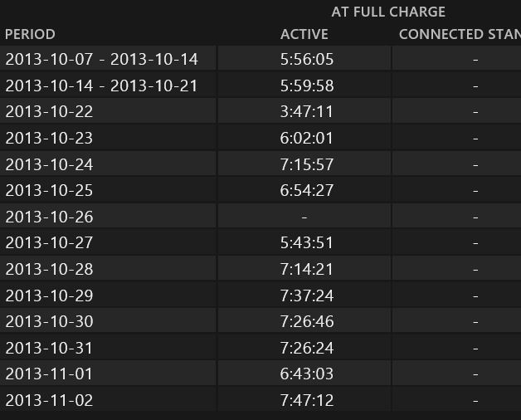The height and width of the screenshot is (420, 521).
Task: Click the active duration 7:26:24
Action: 307,348
